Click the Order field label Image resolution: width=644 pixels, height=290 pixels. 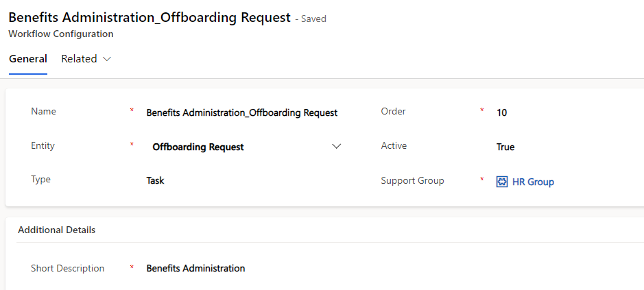[x=394, y=112]
